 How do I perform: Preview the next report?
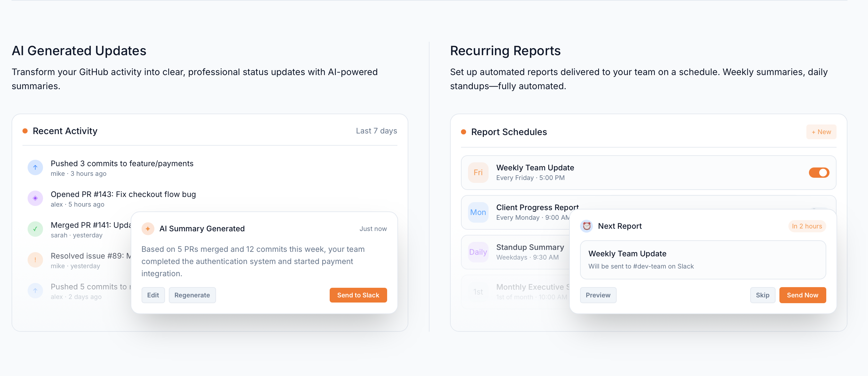[x=598, y=295]
